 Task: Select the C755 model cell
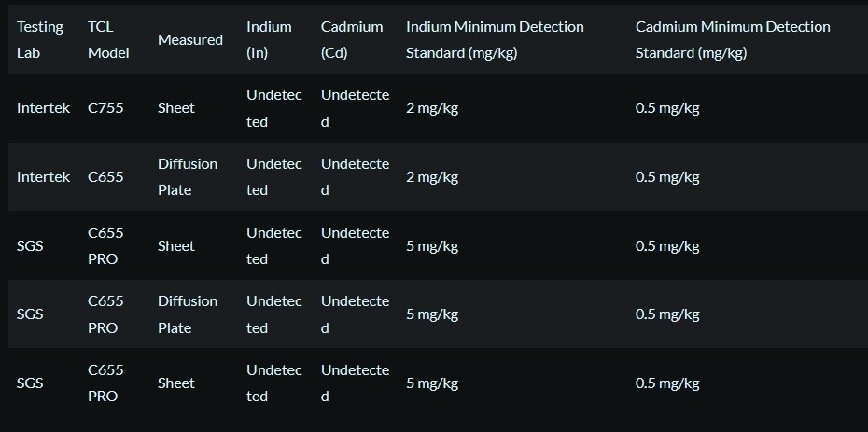[x=105, y=108]
